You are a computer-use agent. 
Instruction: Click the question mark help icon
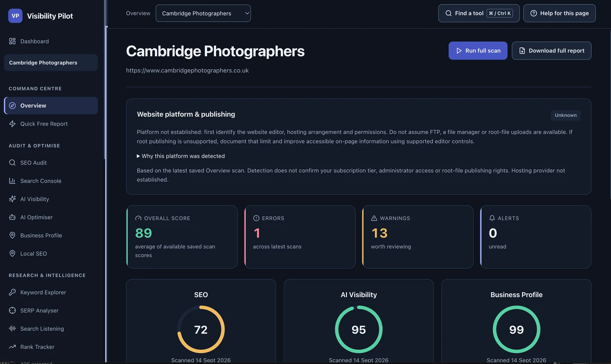[533, 13]
